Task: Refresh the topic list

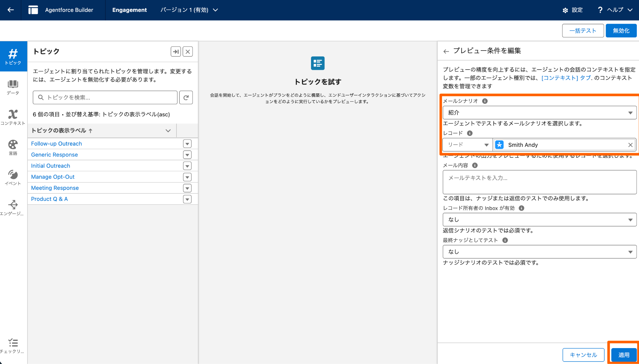Action: (186, 98)
